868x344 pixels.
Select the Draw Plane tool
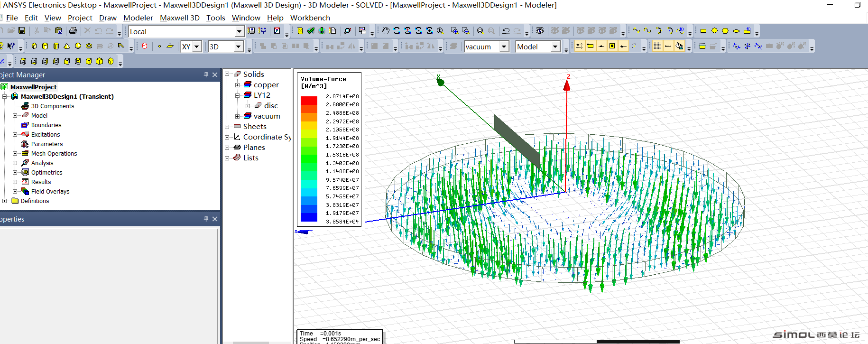[170, 46]
